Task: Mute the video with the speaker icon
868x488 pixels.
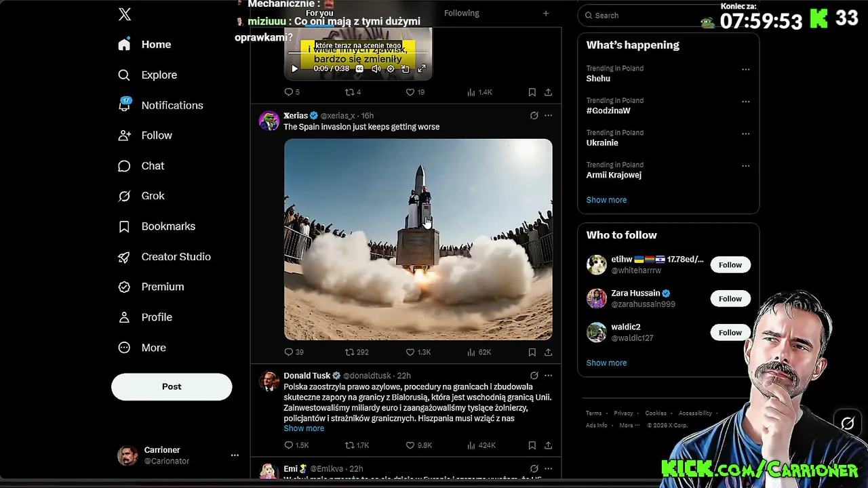Action: click(x=376, y=68)
